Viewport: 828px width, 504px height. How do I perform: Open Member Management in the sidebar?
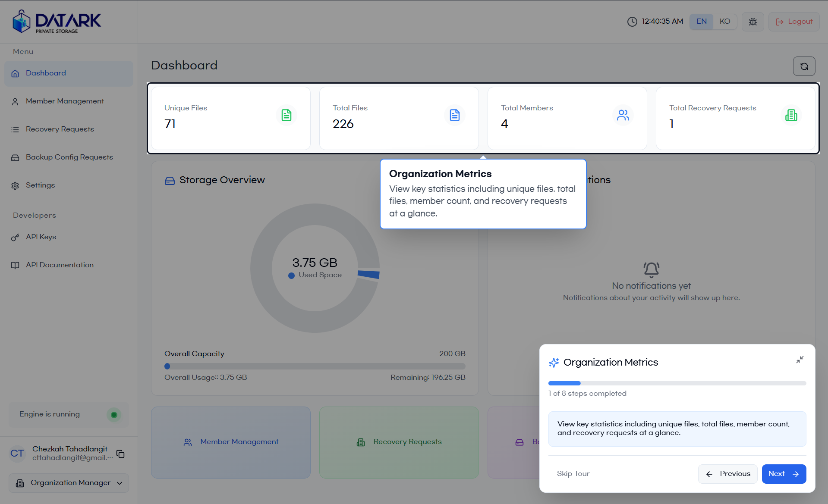coord(65,101)
